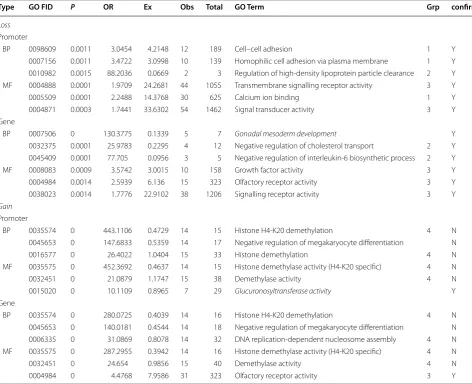The height and width of the screenshot is (384, 472).
Task: Select GO FID cell '0045409'
Action: click(x=42, y=158)
